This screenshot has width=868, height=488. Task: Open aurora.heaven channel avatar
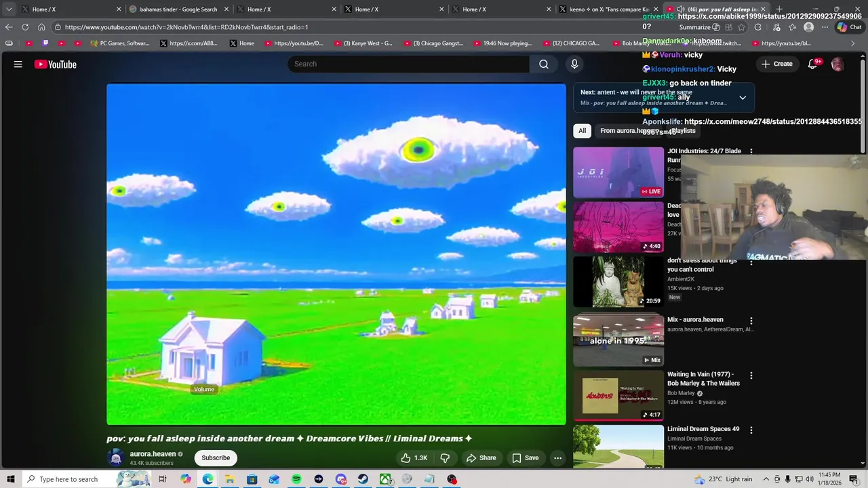(116, 457)
